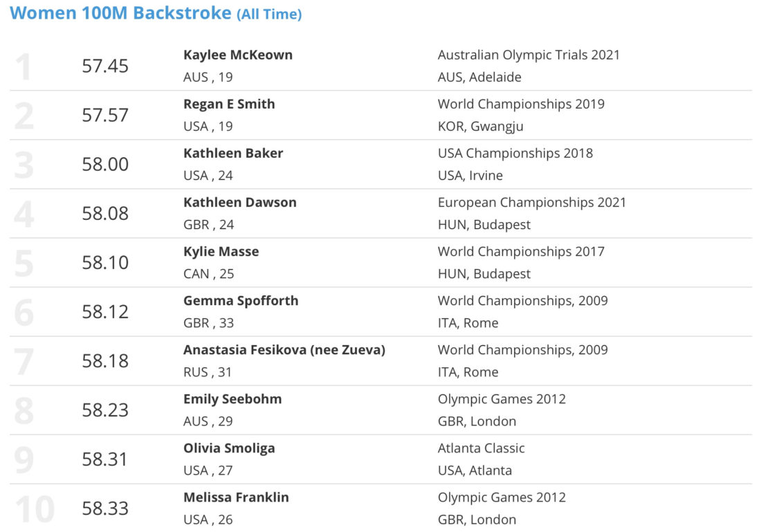Select World Championships 2019 meet text
This screenshot has height=532, width=761.
point(521,104)
